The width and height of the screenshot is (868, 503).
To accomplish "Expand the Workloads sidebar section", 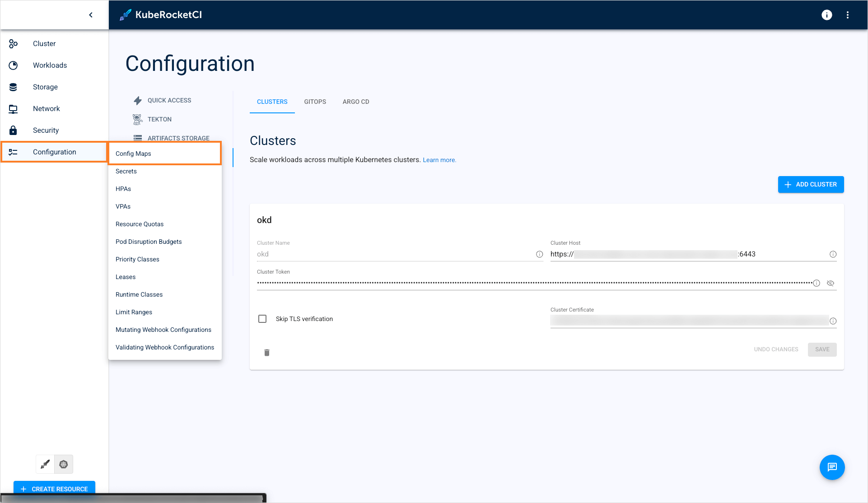I will tap(50, 65).
